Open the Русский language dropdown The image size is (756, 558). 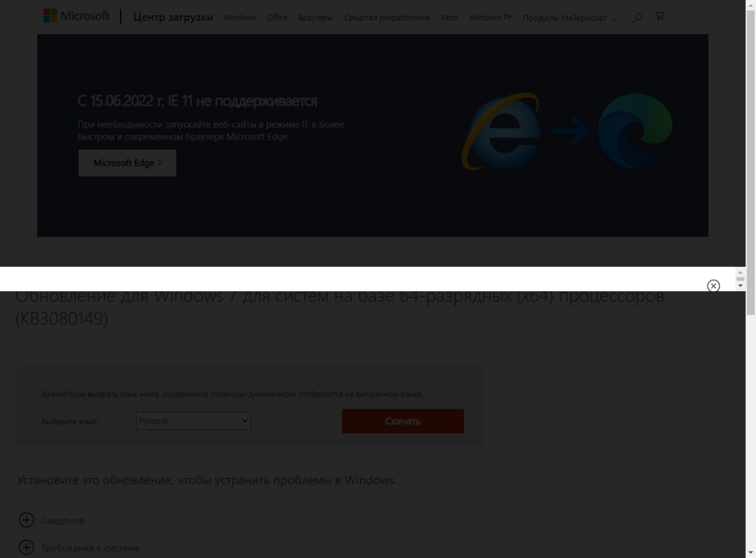[193, 421]
